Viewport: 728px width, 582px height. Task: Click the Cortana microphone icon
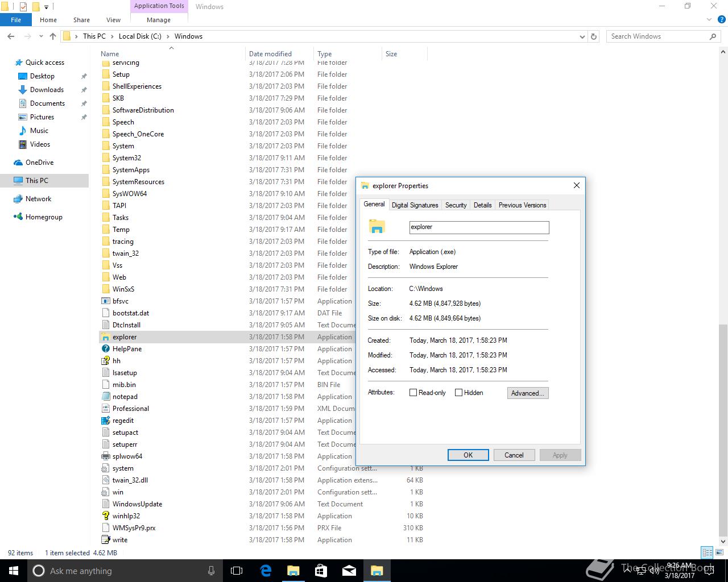[211, 571]
